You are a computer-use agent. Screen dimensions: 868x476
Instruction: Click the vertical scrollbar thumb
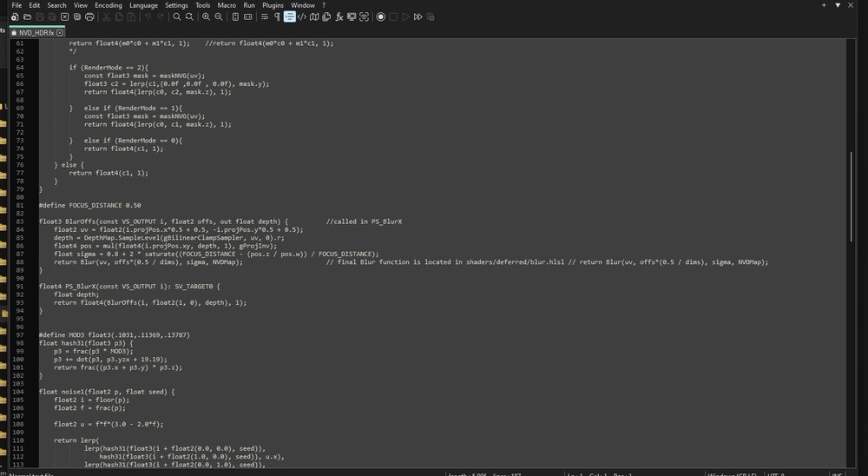[x=852, y=196]
